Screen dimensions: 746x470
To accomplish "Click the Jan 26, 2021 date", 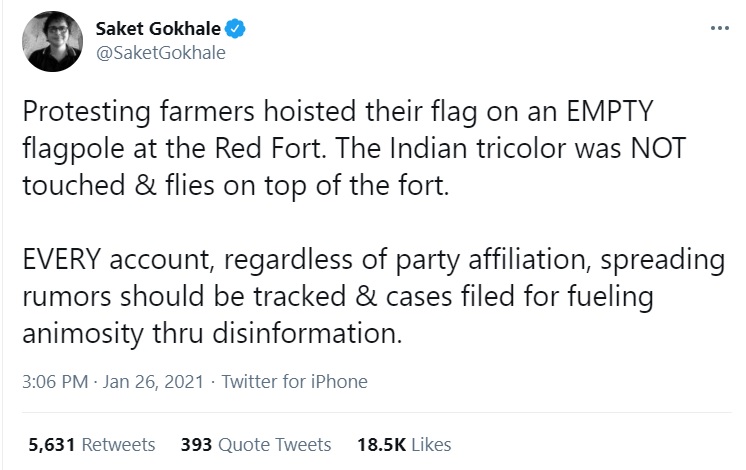I will pos(148,381).
